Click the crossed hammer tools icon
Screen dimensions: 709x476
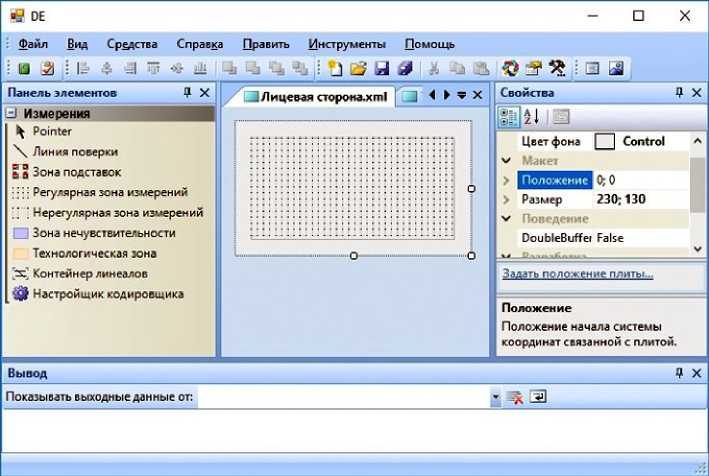point(557,68)
